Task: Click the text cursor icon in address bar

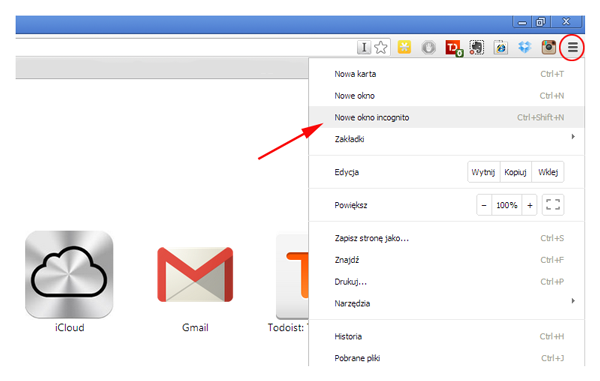Action: tap(364, 47)
